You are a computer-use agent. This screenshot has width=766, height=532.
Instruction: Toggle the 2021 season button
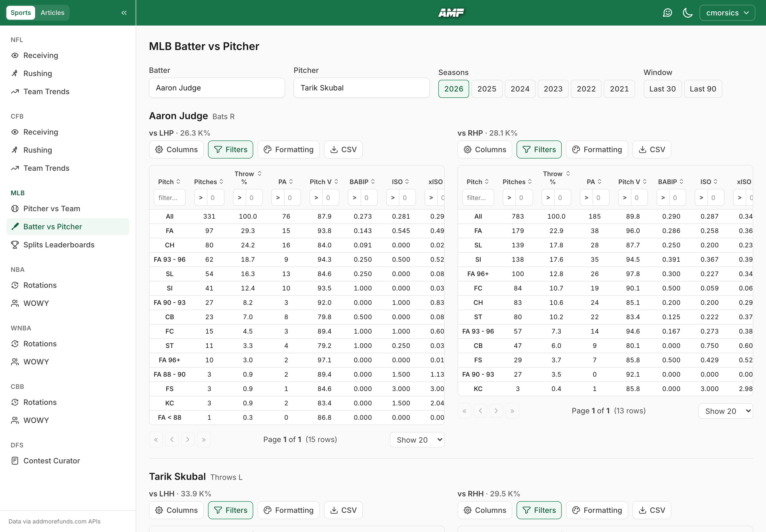click(x=619, y=89)
